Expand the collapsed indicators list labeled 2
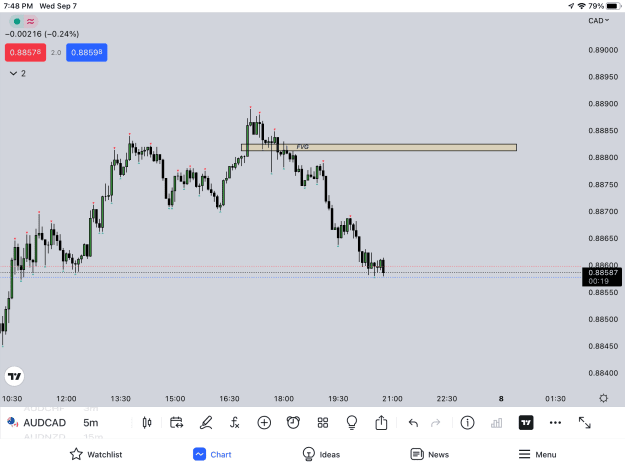Image resolution: width=625 pixels, height=469 pixels. point(18,73)
